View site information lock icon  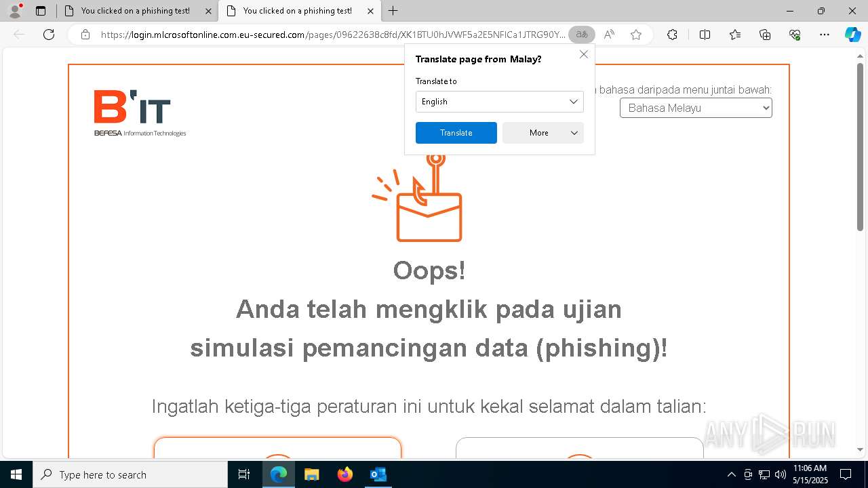pos(85,35)
